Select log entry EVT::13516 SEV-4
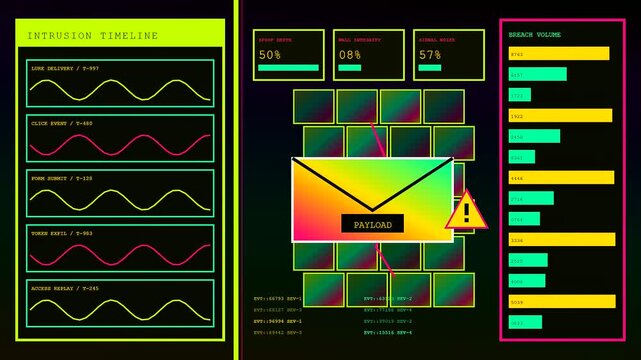Screen dimensions: 641x360 (x=388, y=333)
